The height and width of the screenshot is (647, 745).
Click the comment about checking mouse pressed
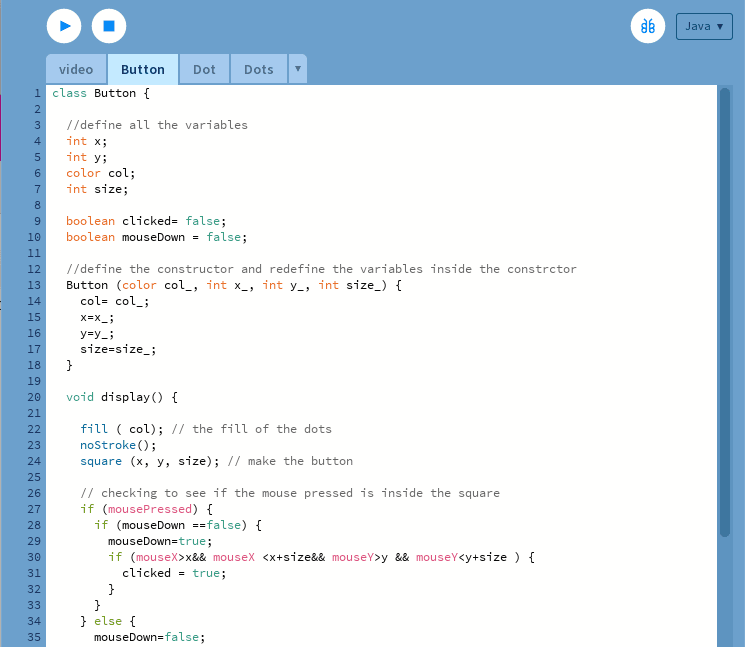point(290,493)
